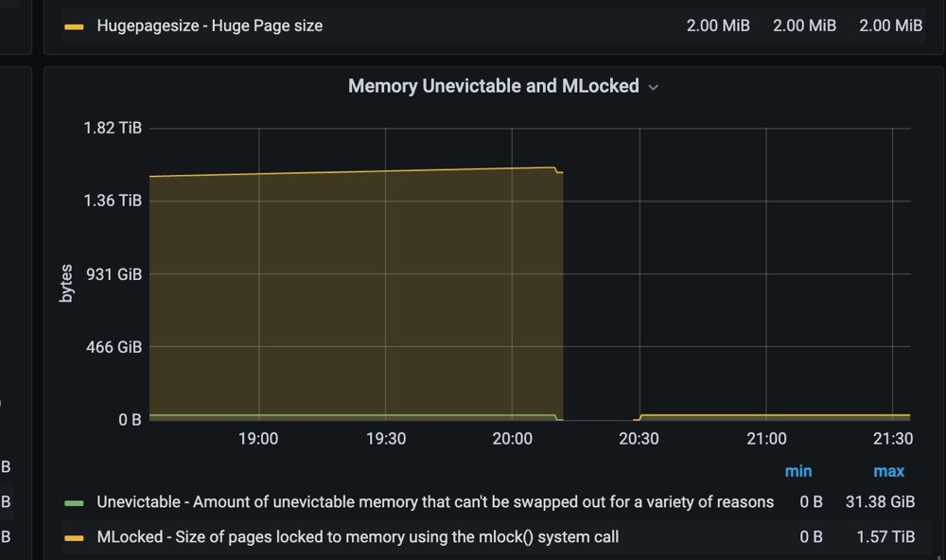
Task: Click the chevron beside the panel title
Action: (653, 87)
